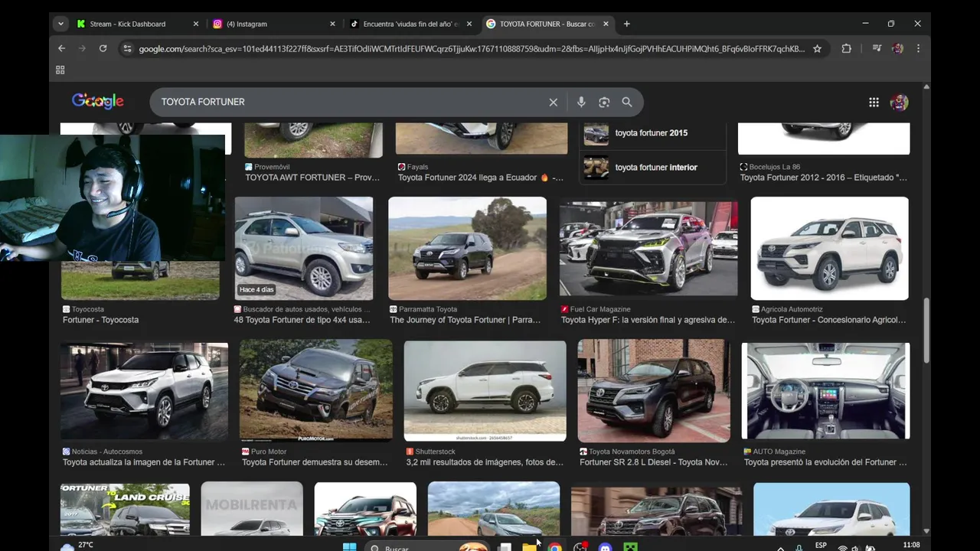980x551 pixels.
Task: Click the browser back arrow
Action: [62, 48]
